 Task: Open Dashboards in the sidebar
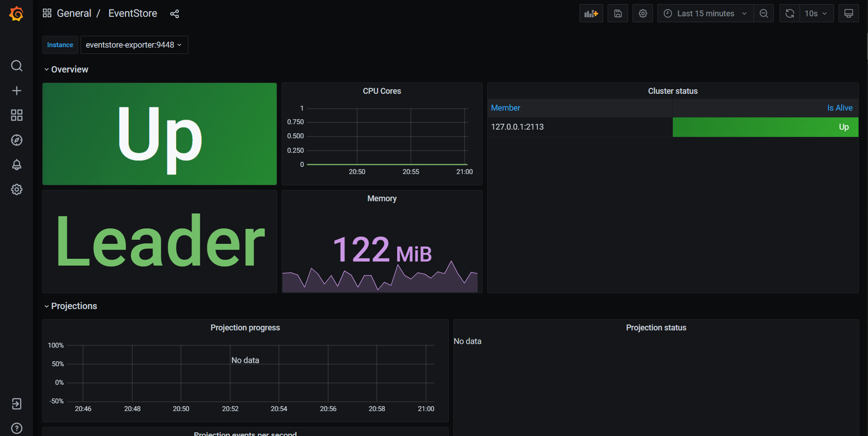(x=17, y=115)
